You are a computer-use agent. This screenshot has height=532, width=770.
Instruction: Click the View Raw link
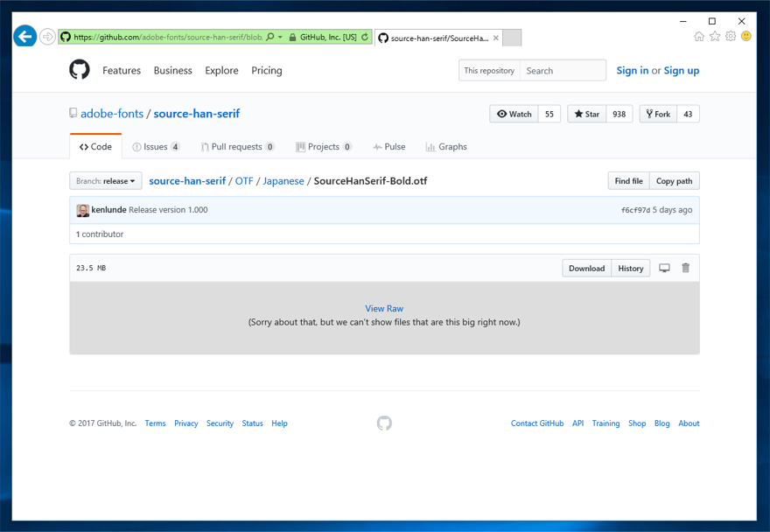point(384,309)
